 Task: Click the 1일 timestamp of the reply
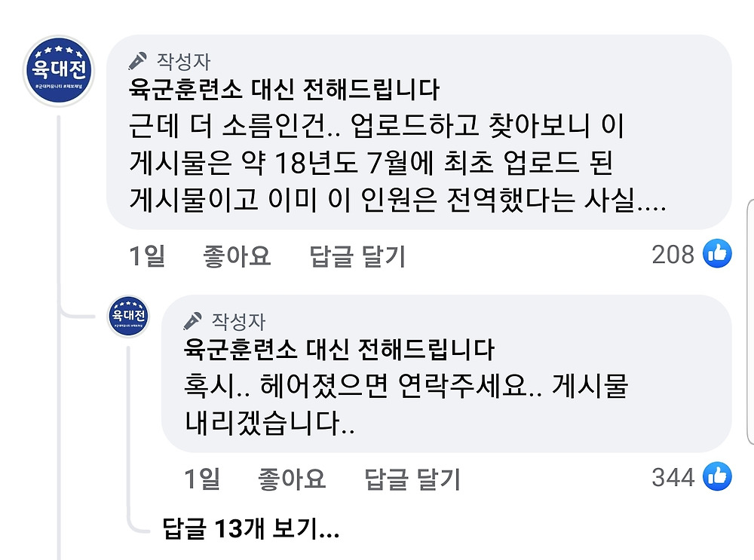202,479
